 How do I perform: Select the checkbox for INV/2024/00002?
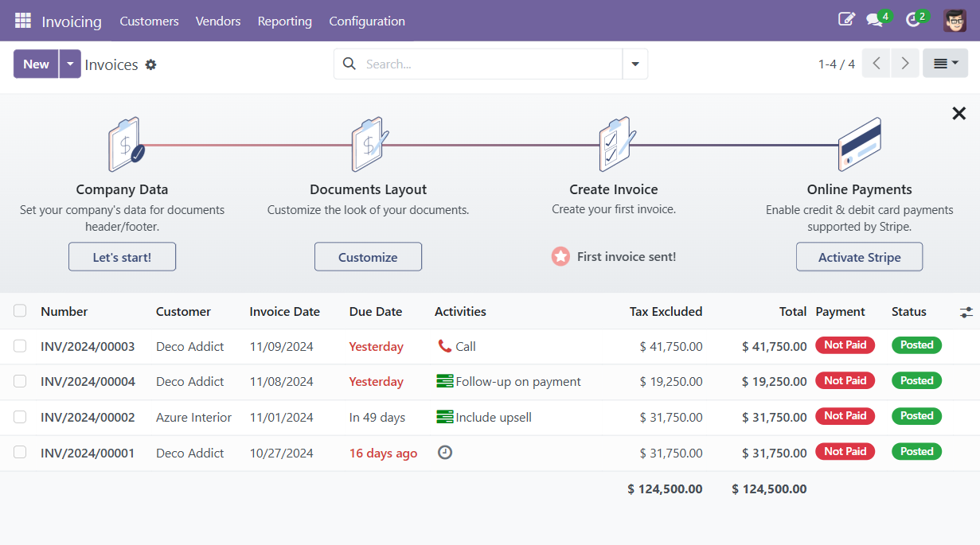coord(20,417)
